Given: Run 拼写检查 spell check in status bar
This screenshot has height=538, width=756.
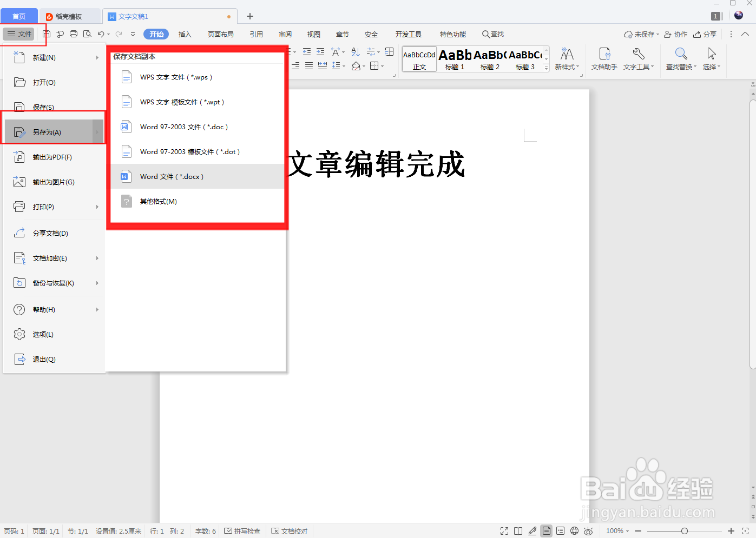Looking at the screenshot, I should 242,530.
